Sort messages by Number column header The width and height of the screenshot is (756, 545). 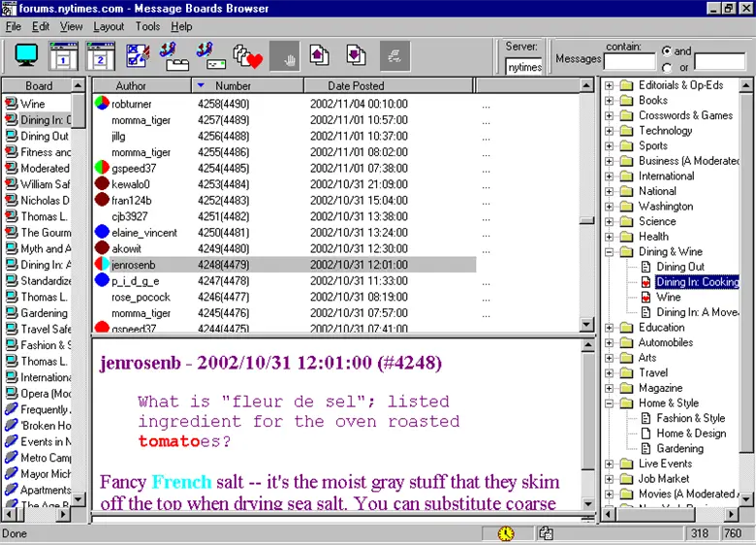point(247,86)
